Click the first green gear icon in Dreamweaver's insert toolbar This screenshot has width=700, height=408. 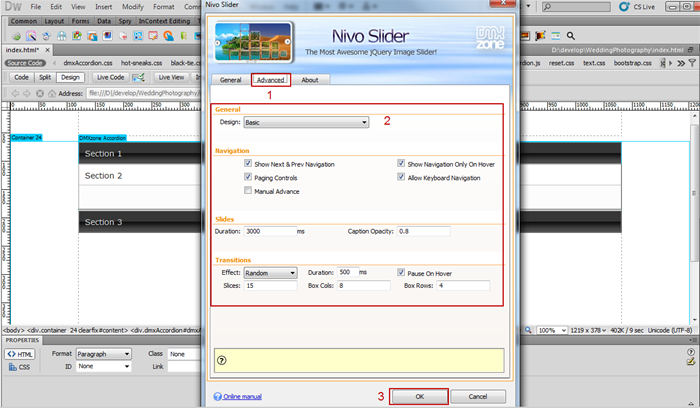[17, 36]
